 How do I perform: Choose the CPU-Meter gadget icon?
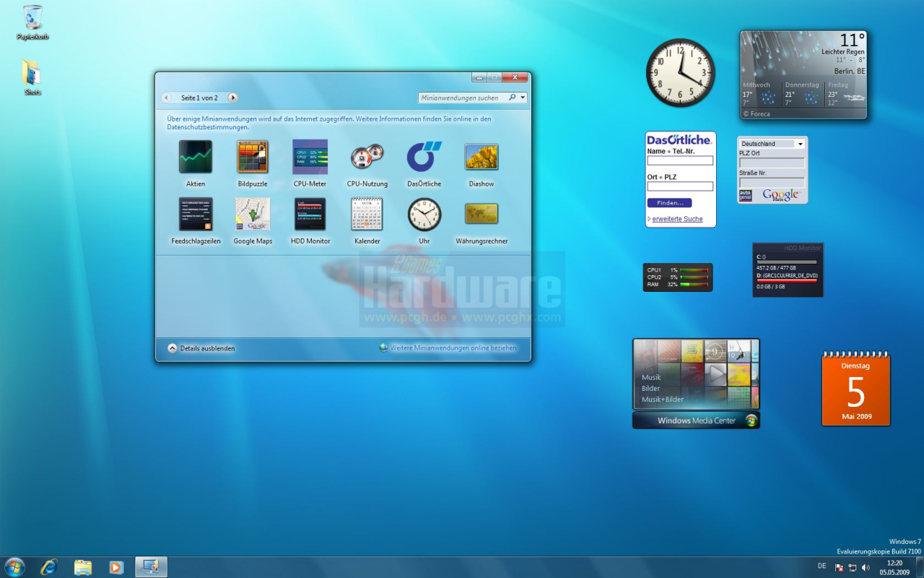310,157
